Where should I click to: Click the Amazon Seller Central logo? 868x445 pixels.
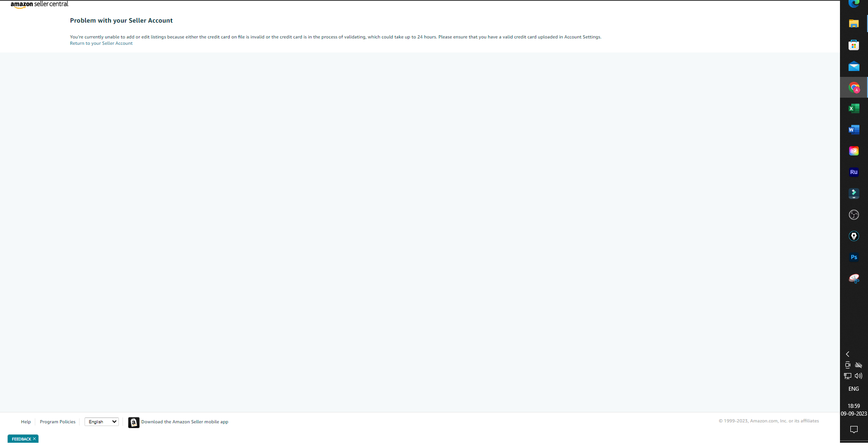coord(39,5)
